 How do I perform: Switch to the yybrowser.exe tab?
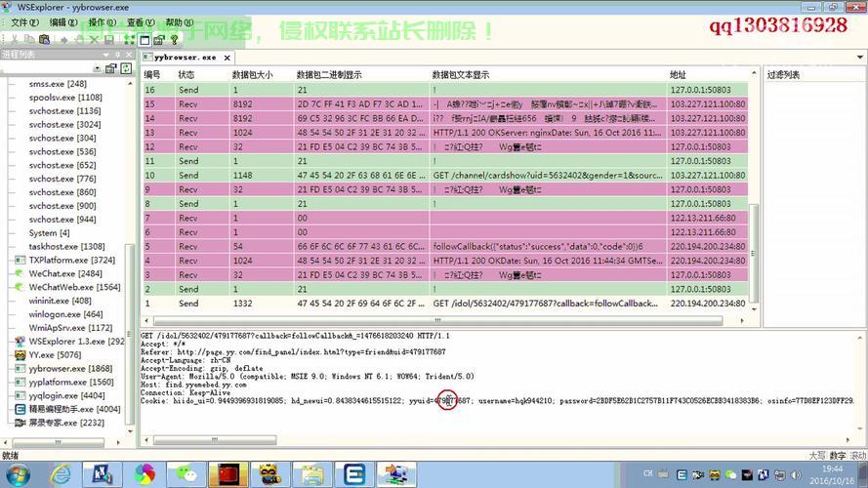point(185,58)
